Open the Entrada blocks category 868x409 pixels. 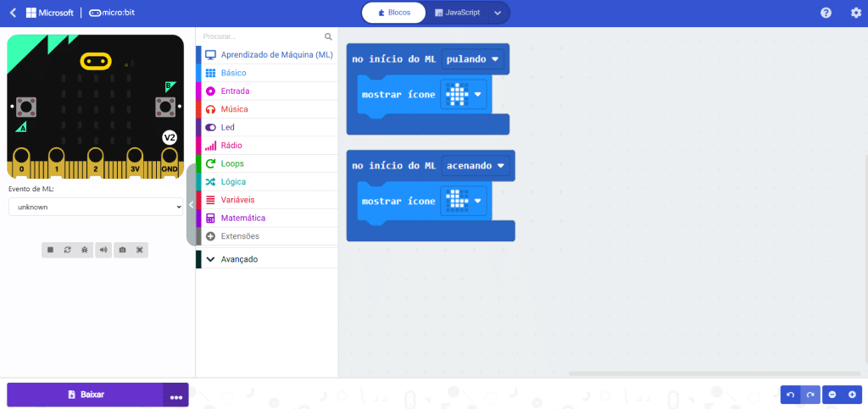[267, 91]
